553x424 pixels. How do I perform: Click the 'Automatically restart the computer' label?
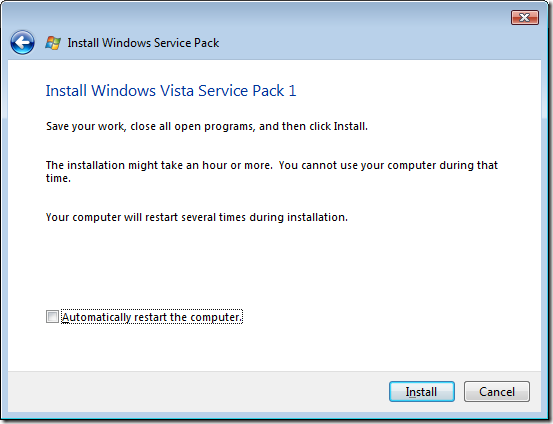152,317
